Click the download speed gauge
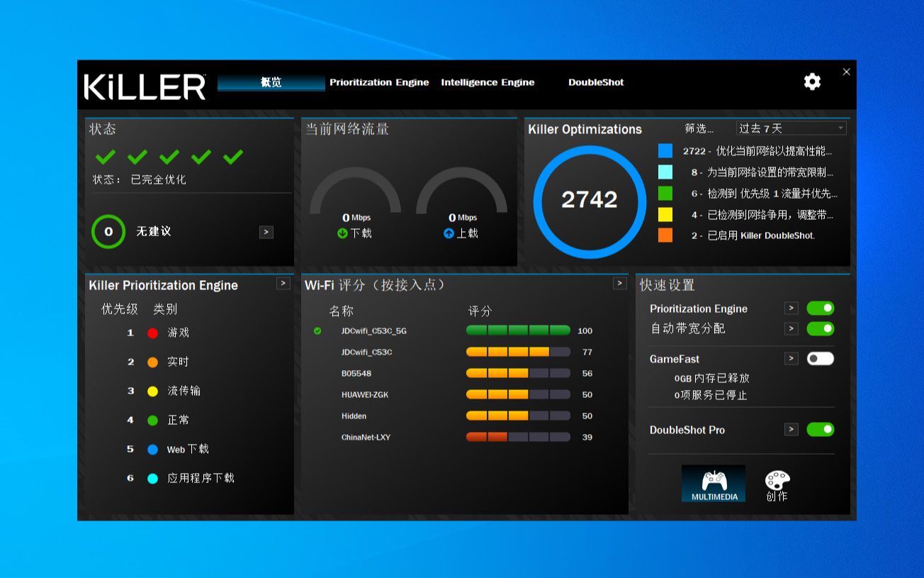The height and width of the screenshot is (578, 924). tap(355, 190)
